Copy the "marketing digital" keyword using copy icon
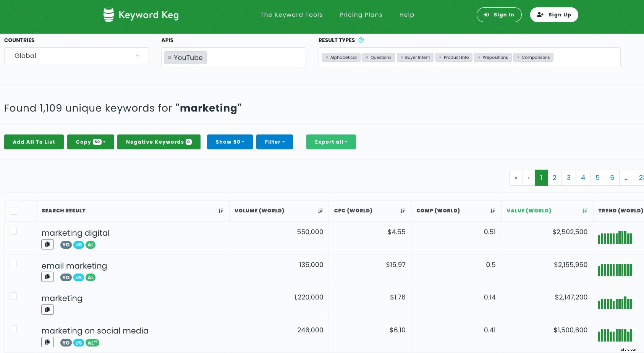 click(47, 244)
